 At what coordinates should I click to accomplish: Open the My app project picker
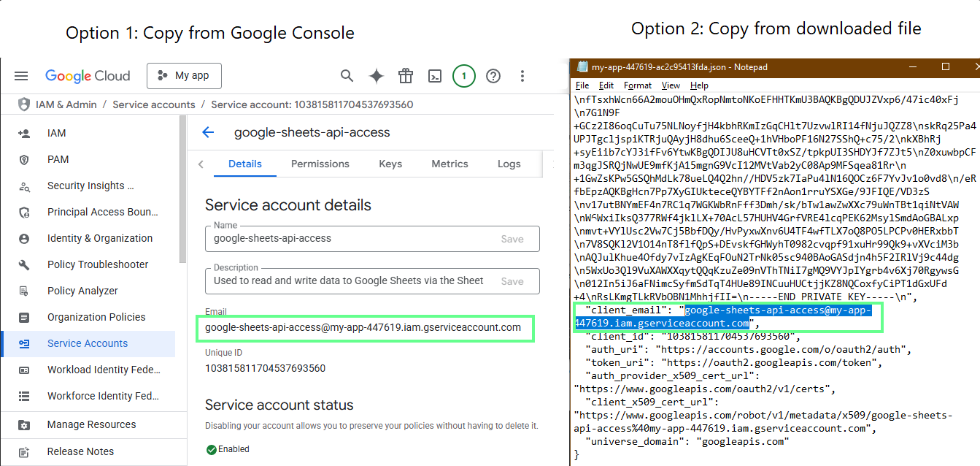point(184,75)
